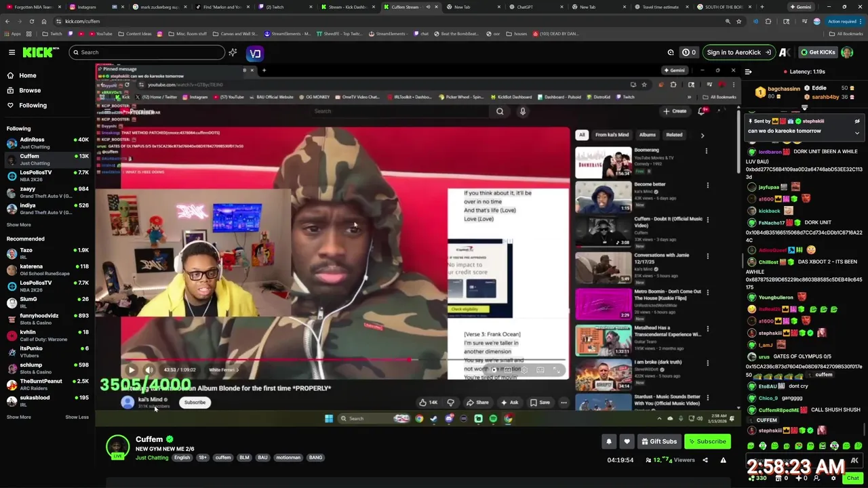The height and width of the screenshot is (488, 868).
Task: Open funnyhoodvidz recommended channel
Action: point(46,319)
